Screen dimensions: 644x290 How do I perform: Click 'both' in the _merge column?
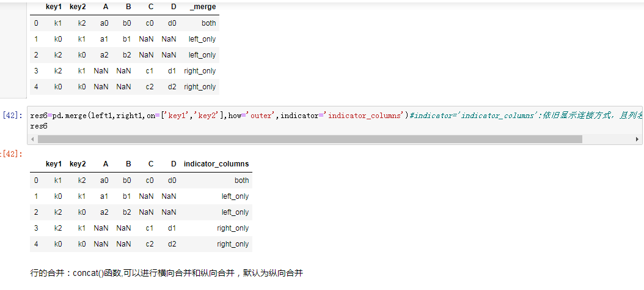[208, 23]
